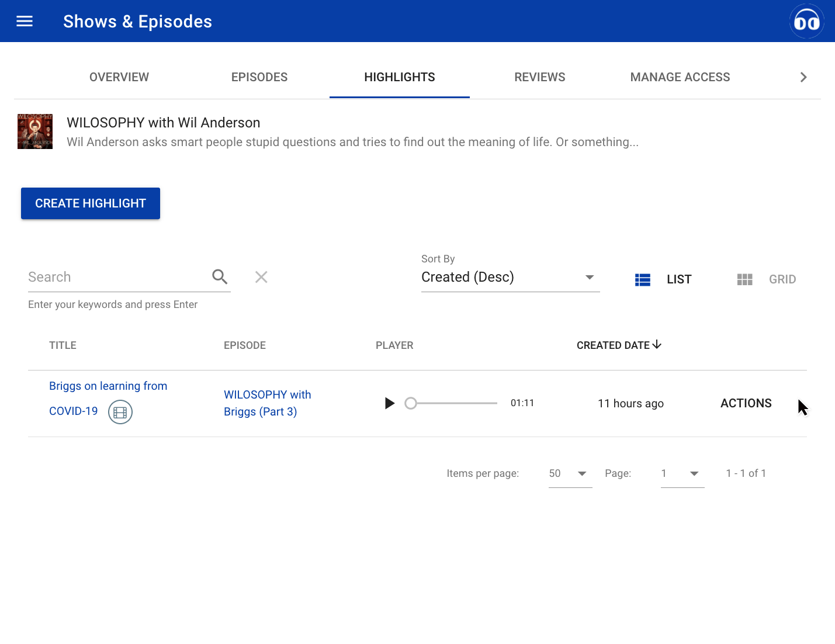Click the EPISODE column header

(245, 345)
